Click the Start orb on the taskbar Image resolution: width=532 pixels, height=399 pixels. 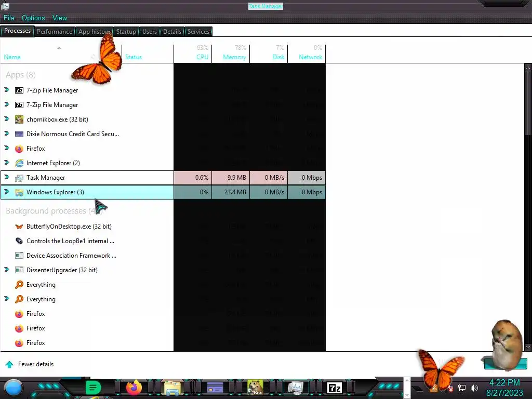click(x=14, y=388)
